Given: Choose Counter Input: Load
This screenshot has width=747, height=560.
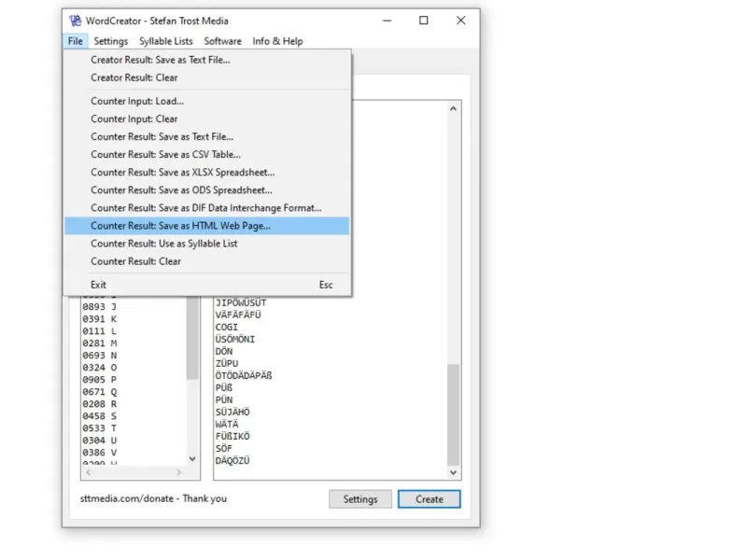Looking at the screenshot, I should coord(206,101).
